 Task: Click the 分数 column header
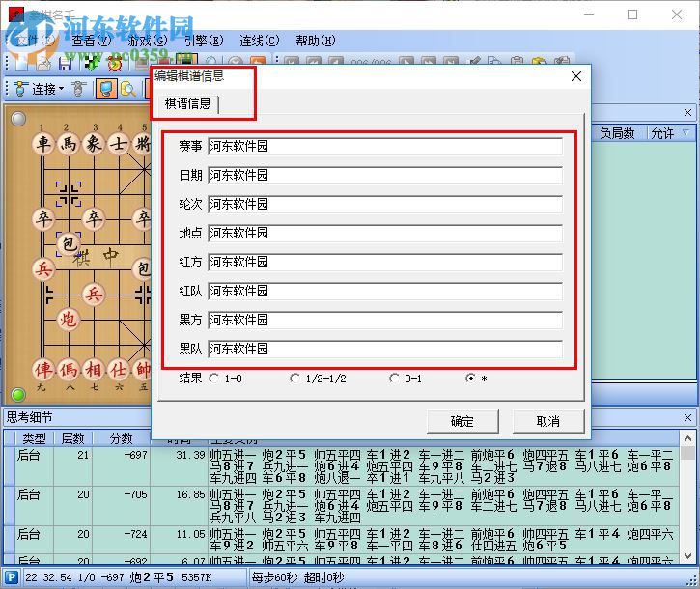[x=121, y=438]
